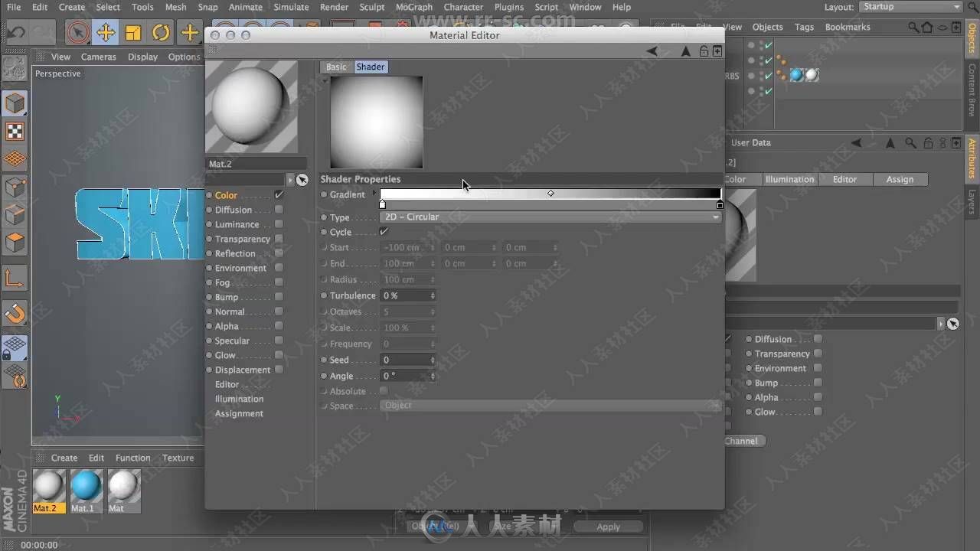Open the Illumination section in editor sidebar
Image resolution: width=980 pixels, height=551 pixels.
(x=239, y=399)
